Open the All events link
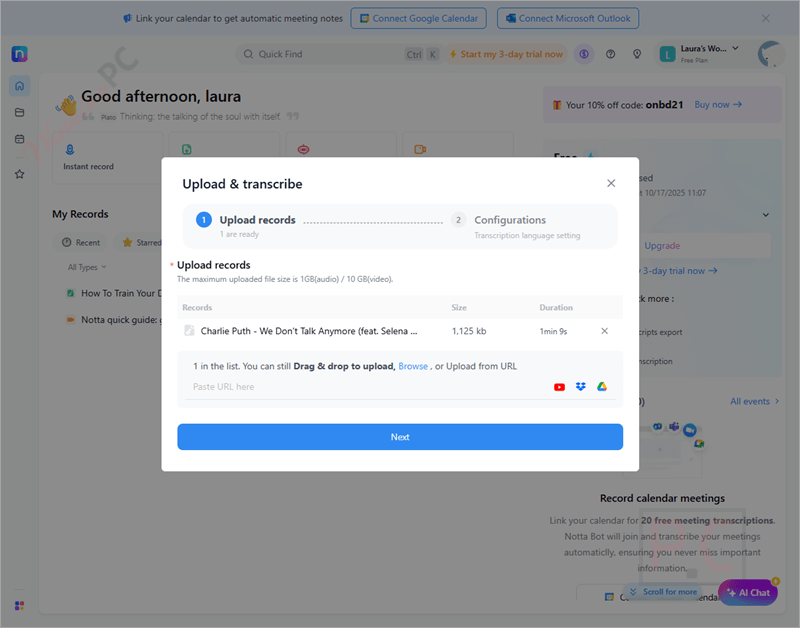 point(755,401)
